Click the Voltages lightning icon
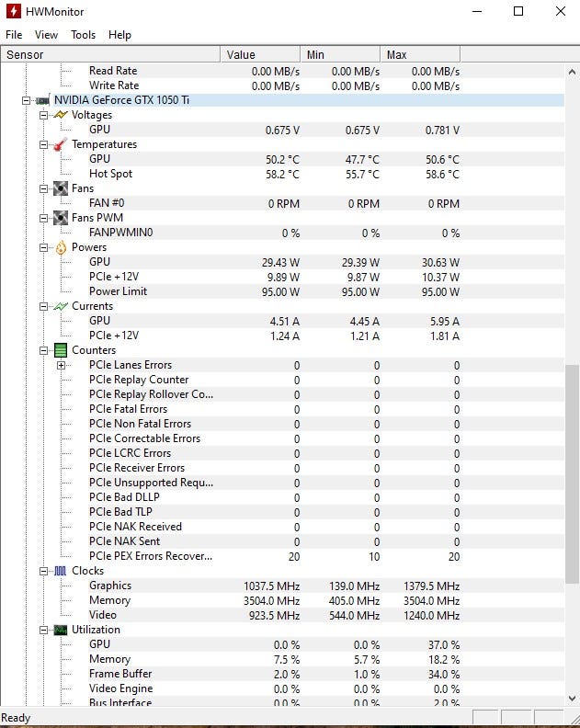The height and width of the screenshot is (728, 580). click(x=61, y=115)
